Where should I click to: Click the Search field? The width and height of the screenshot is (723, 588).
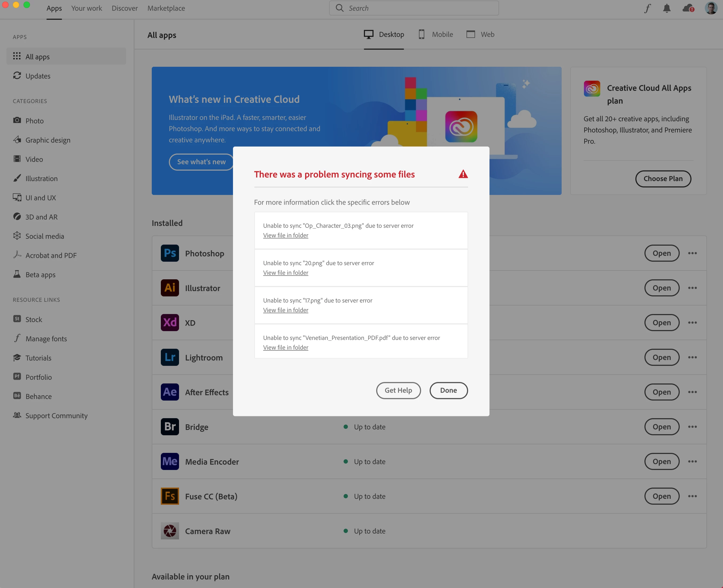click(x=414, y=8)
